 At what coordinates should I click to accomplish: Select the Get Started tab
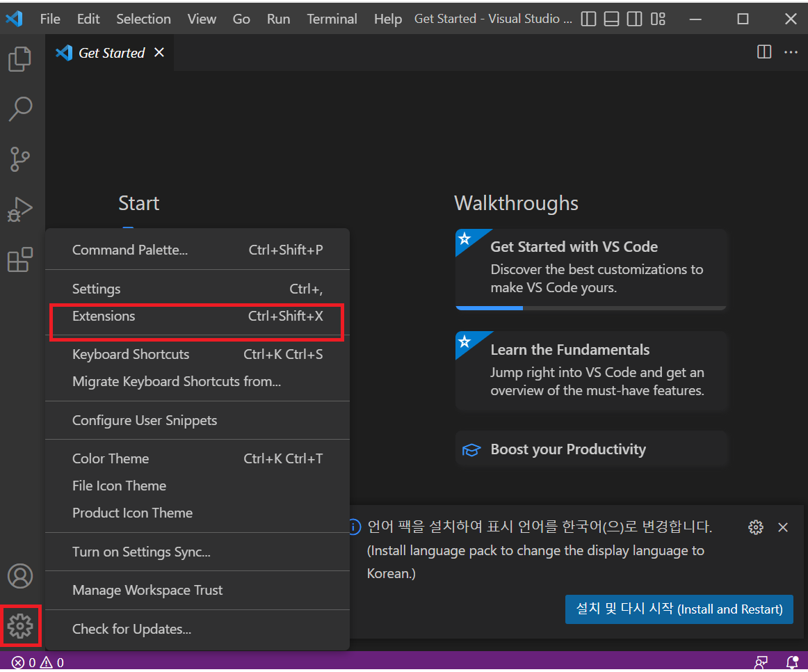tap(110, 53)
